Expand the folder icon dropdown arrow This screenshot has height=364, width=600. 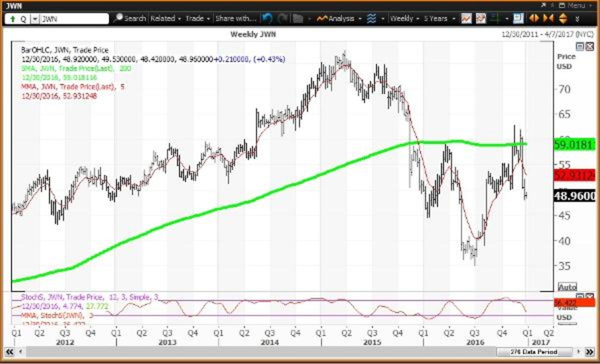point(309,18)
